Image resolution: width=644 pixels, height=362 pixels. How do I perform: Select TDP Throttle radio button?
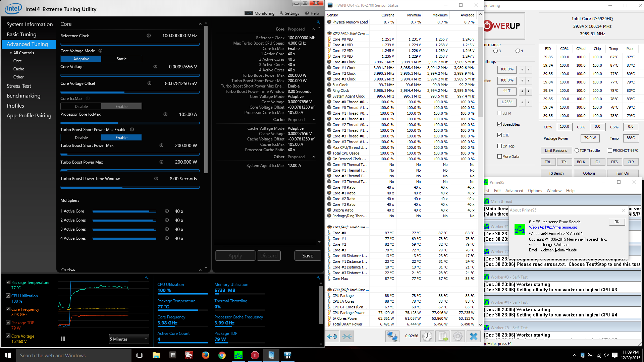coord(577,150)
